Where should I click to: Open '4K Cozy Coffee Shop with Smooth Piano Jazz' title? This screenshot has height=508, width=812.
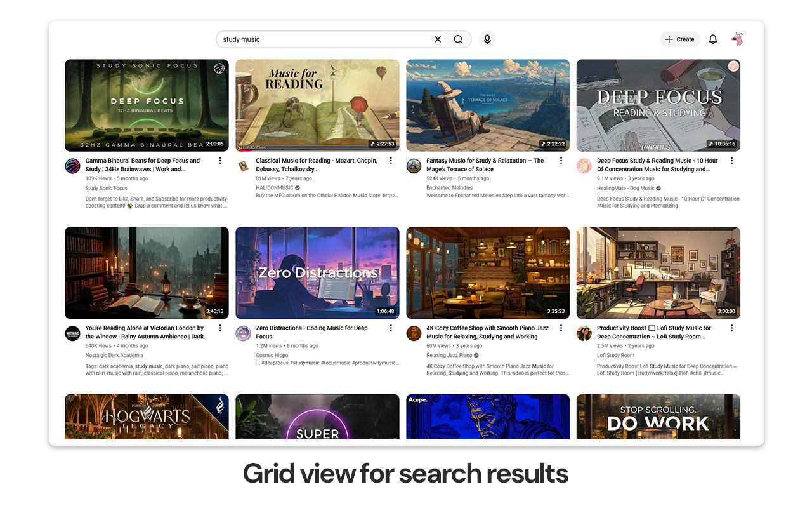coord(487,332)
